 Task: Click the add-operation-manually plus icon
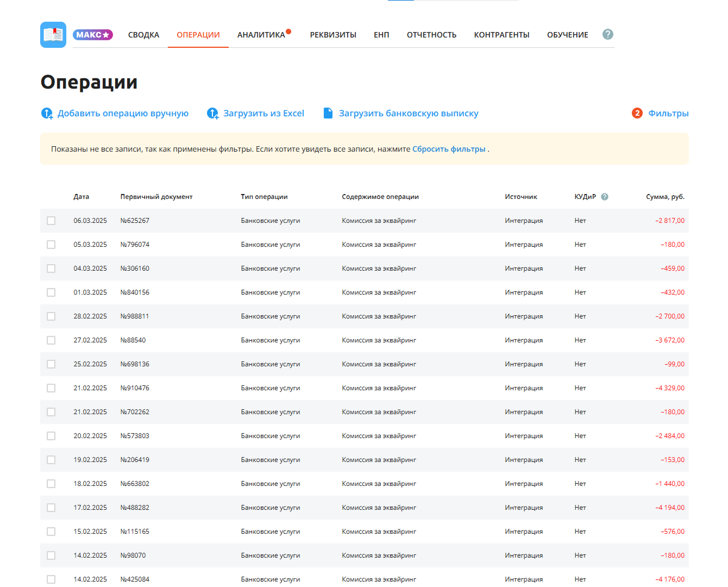47,113
